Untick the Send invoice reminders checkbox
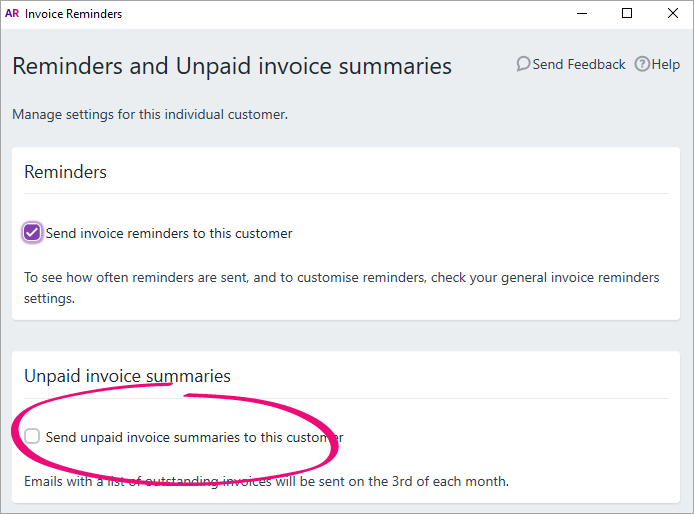This screenshot has width=694, height=514. (x=32, y=232)
